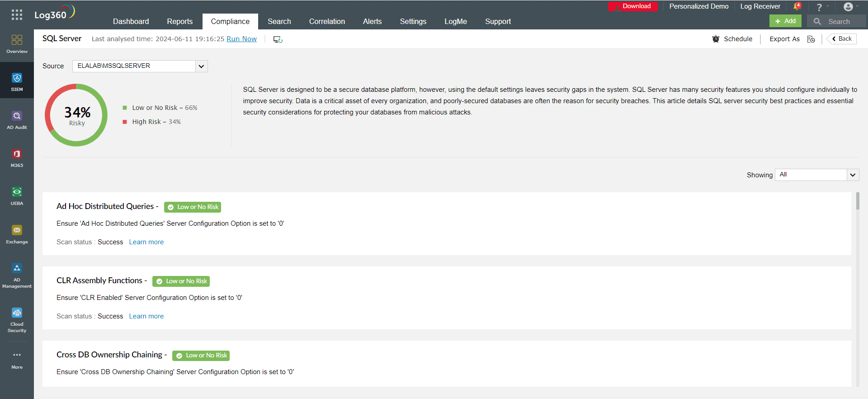This screenshot has height=399, width=868.
Task: Open the M365 sidebar module
Action: 17,158
